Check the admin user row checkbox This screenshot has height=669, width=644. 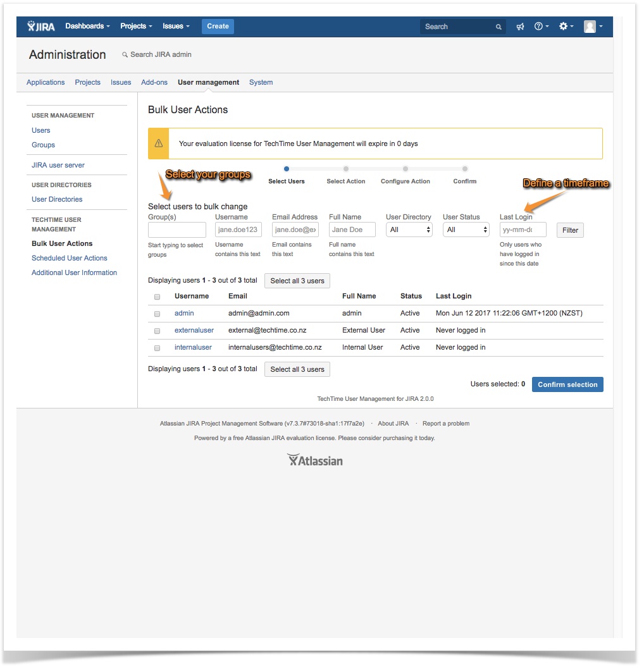[x=158, y=316]
